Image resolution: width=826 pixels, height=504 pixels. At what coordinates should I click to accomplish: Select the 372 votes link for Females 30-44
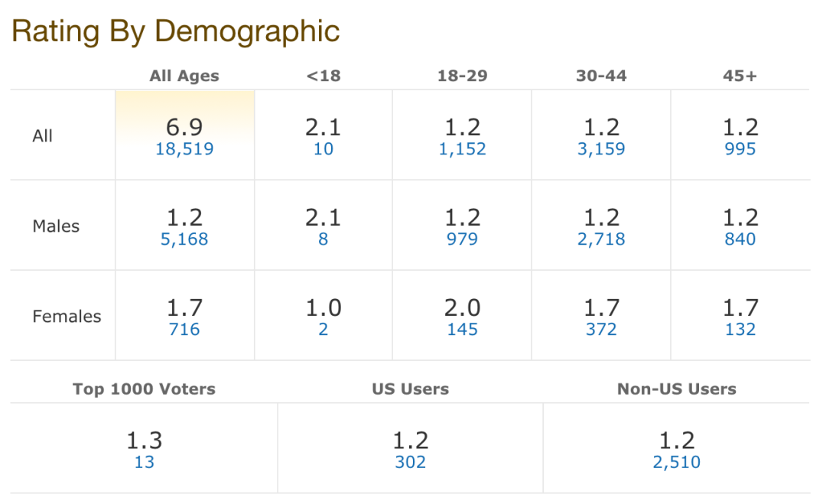click(x=601, y=330)
